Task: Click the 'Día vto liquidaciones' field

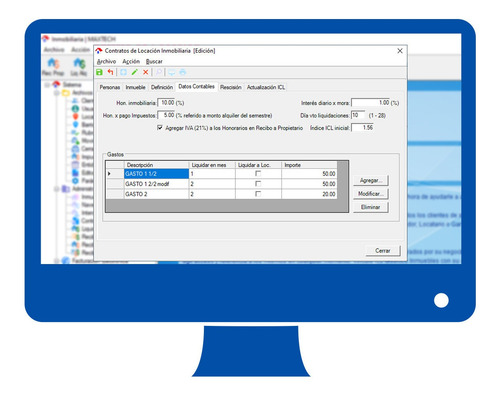Action: tap(358, 115)
